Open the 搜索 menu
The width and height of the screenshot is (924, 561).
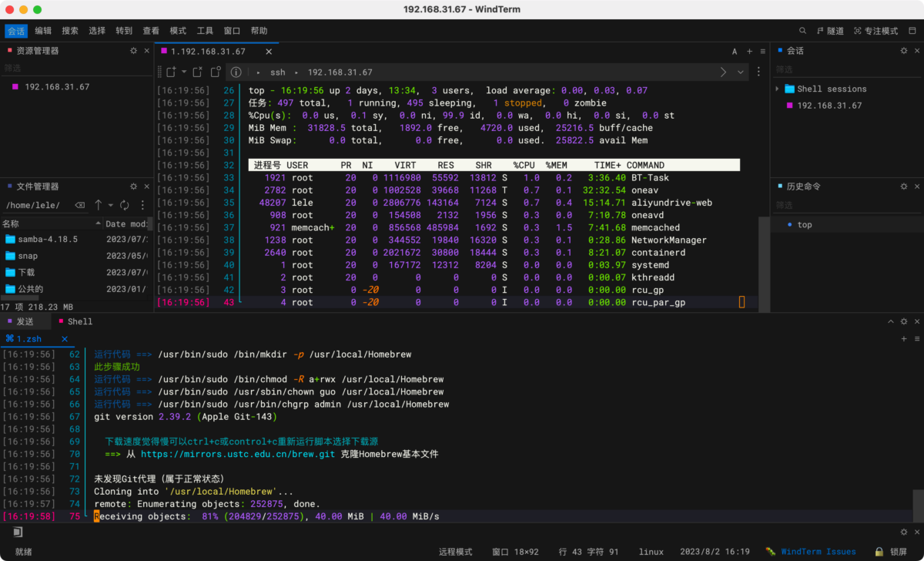[x=70, y=31]
